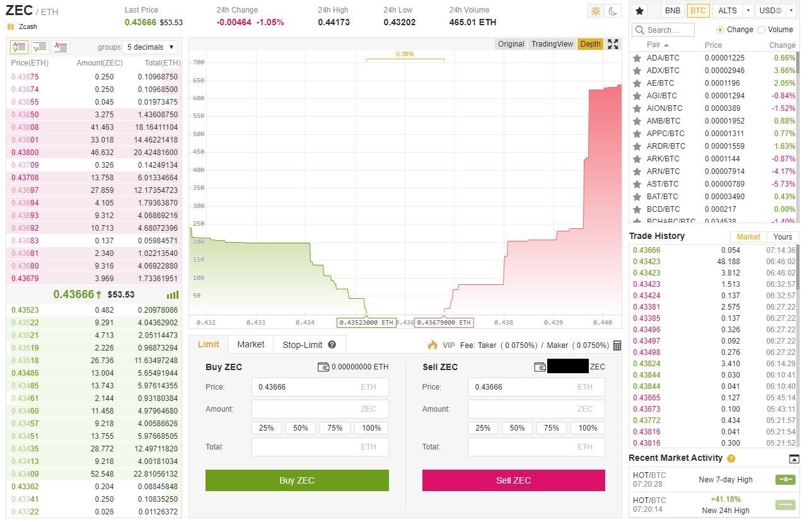Favorite the ADA/BTC pair star
The image size is (812, 522).
(x=637, y=58)
